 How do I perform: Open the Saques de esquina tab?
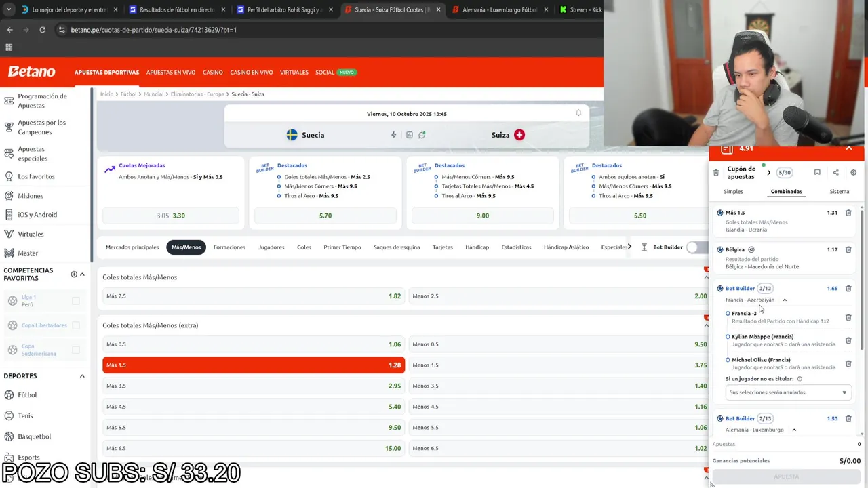[x=397, y=247]
